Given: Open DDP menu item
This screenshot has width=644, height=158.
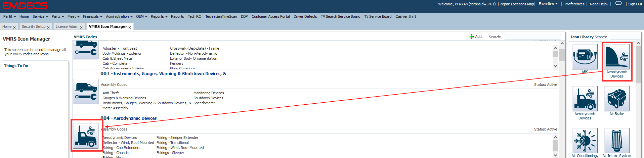Looking at the screenshot, I should click(244, 16).
